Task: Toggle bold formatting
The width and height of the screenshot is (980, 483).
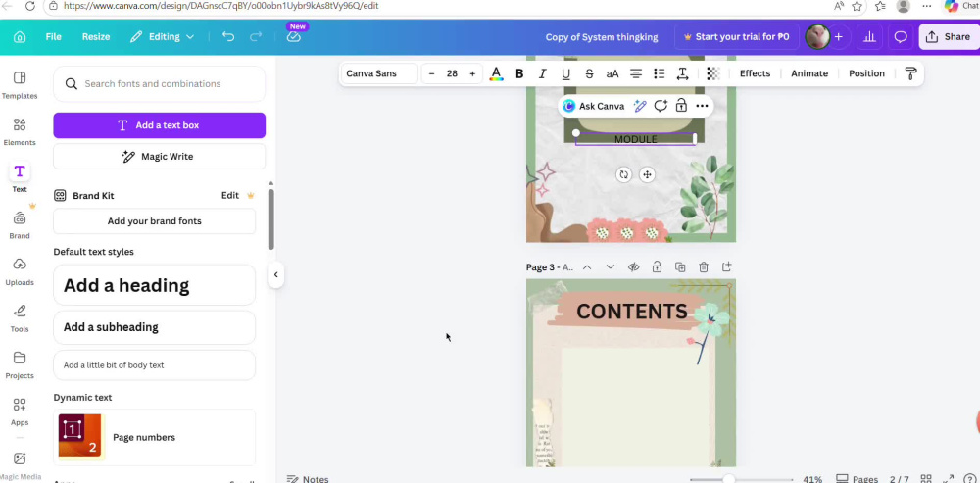Action: (x=518, y=73)
